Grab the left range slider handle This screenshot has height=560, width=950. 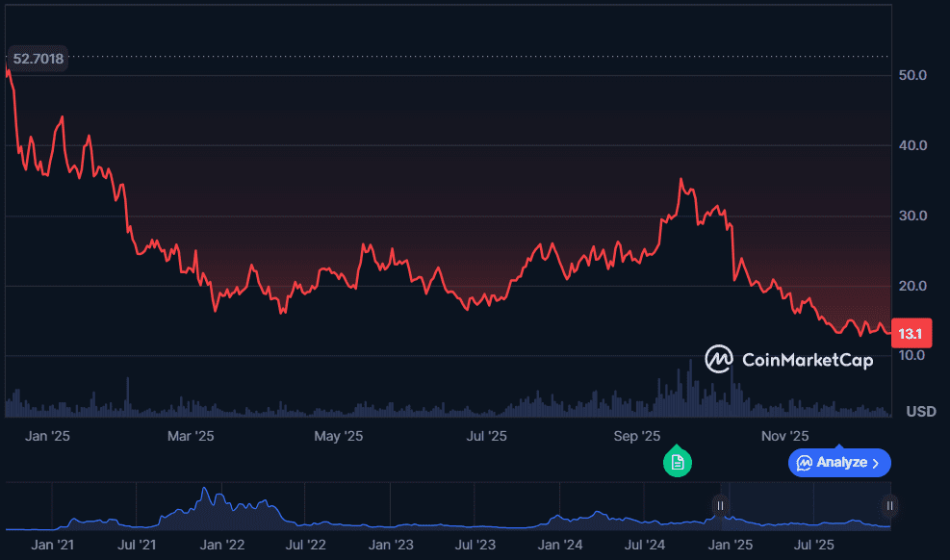coord(720,505)
